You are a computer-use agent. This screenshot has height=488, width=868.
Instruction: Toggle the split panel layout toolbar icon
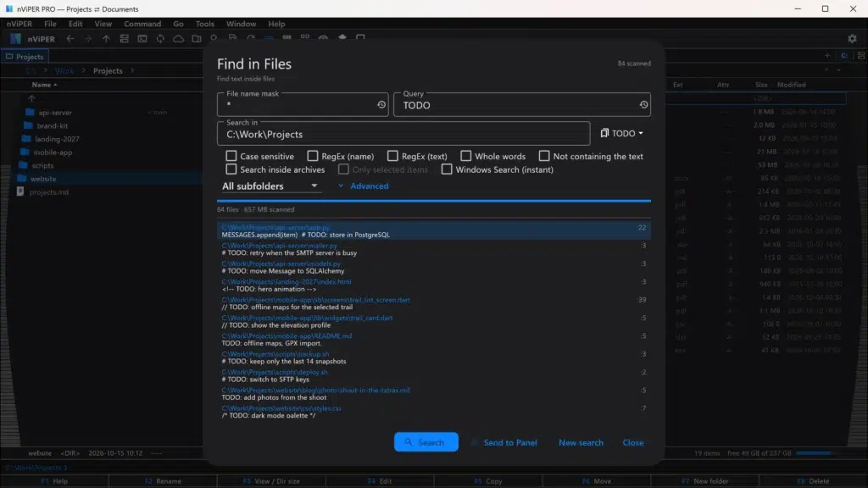click(x=124, y=39)
